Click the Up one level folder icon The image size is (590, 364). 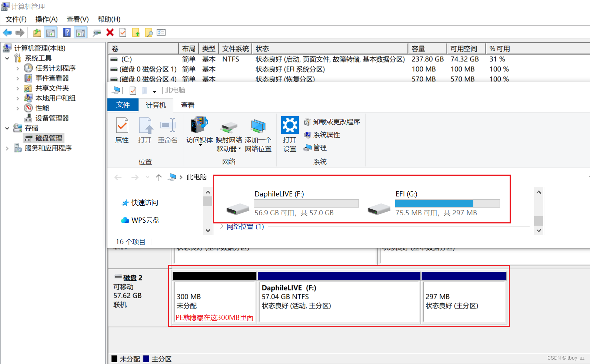coord(37,33)
